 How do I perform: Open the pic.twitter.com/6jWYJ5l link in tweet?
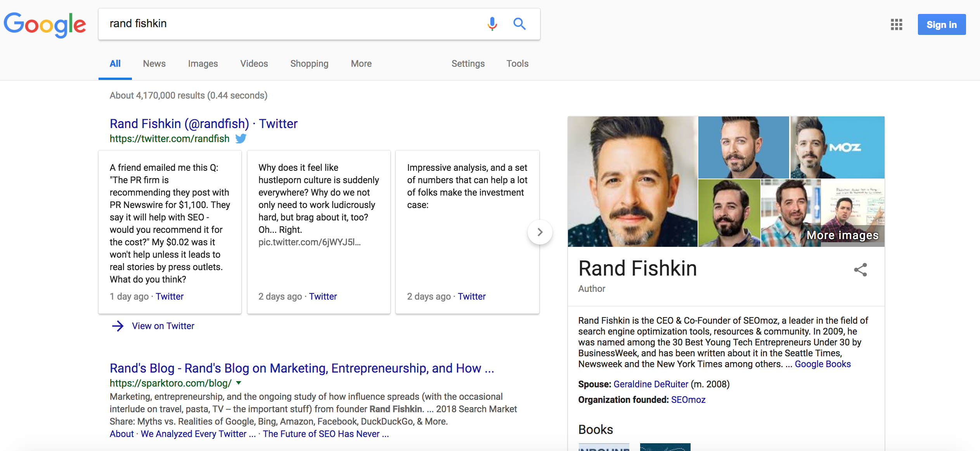[x=310, y=242]
